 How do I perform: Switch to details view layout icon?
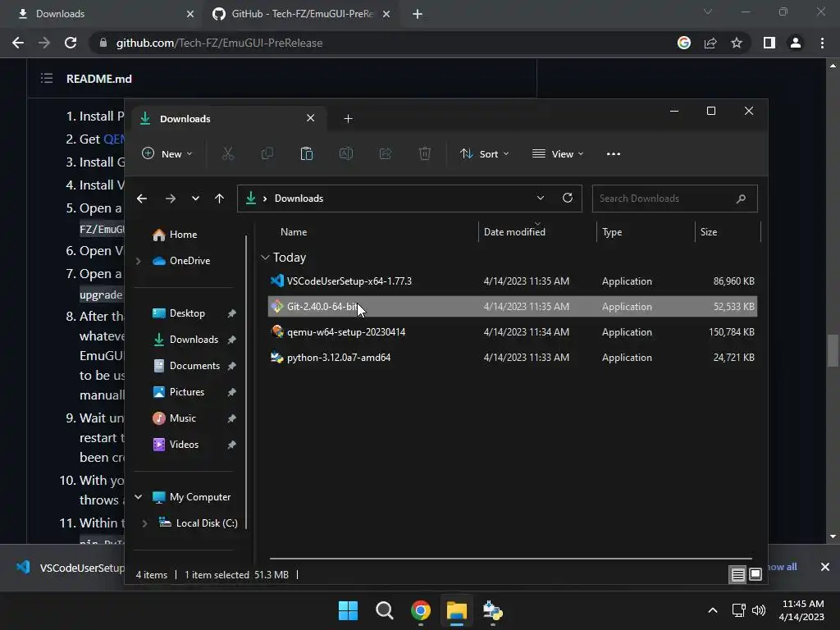click(737, 574)
